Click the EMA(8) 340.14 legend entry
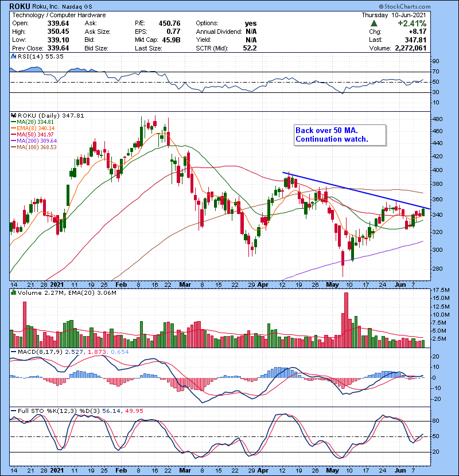 (x=33, y=128)
